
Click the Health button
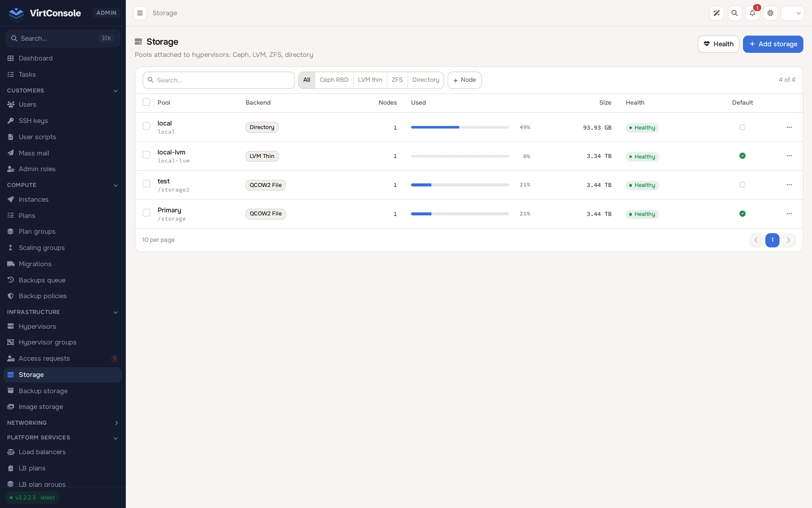718,44
